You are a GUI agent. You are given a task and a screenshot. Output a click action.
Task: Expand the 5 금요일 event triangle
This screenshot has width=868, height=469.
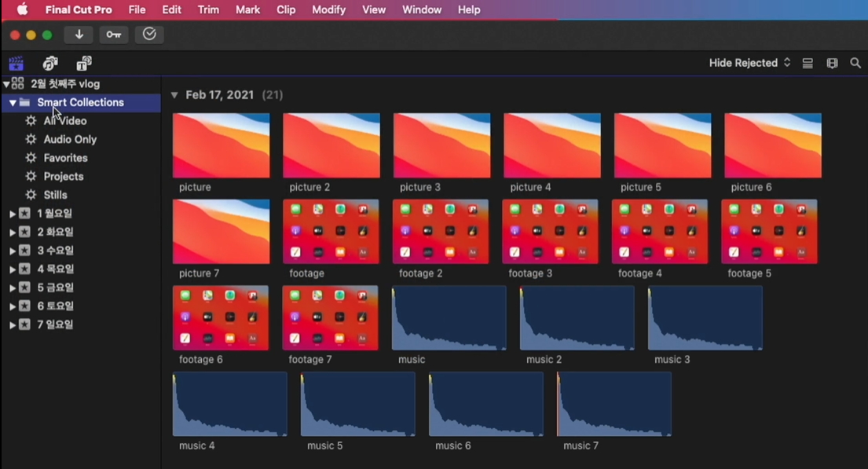click(x=13, y=288)
